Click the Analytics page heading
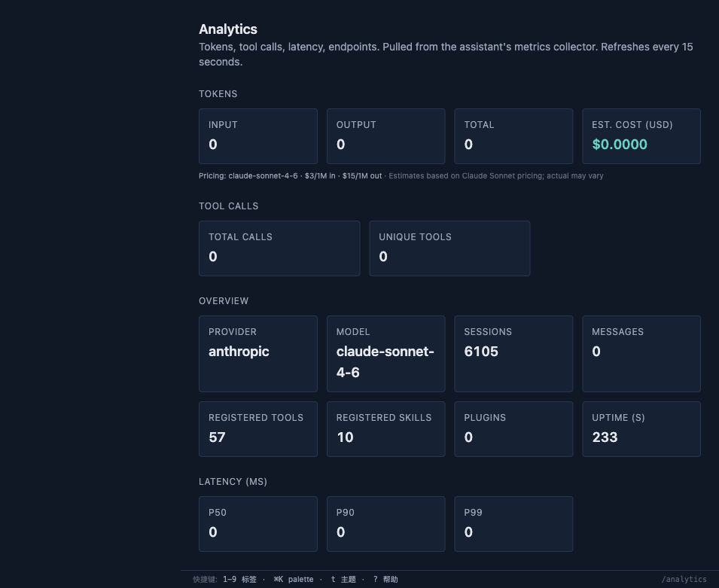This screenshot has height=588, width=719. coord(228,29)
